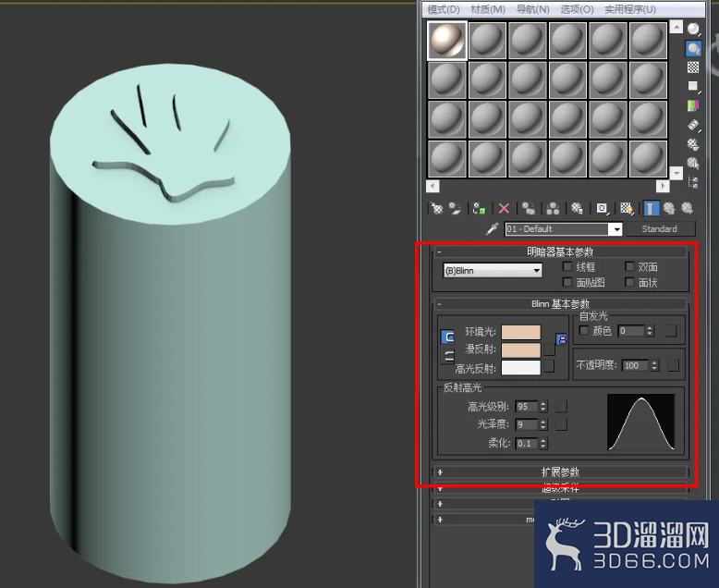
Task: Enable the 双面 checkbox
Action: 629,266
